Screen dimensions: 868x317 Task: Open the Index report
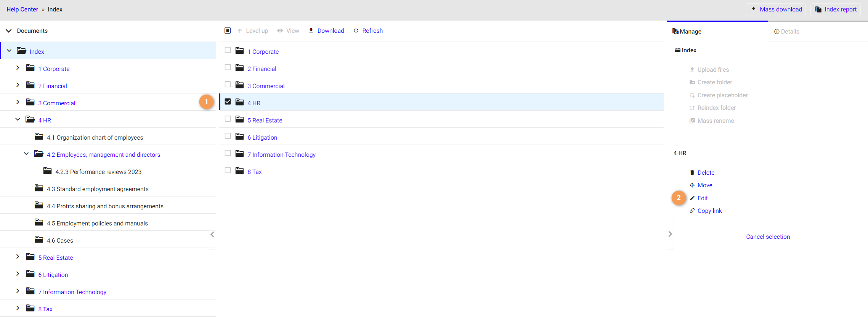[836, 10]
